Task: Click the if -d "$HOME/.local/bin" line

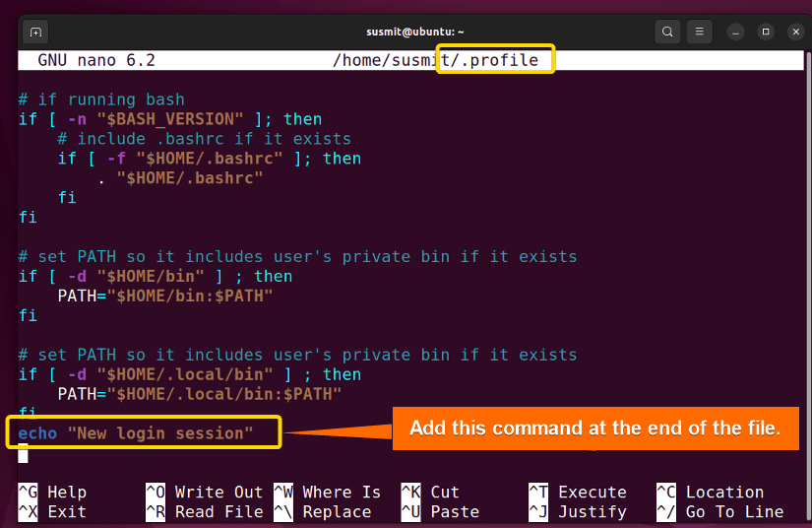Action: pyautogui.click(x=190, y=374)
